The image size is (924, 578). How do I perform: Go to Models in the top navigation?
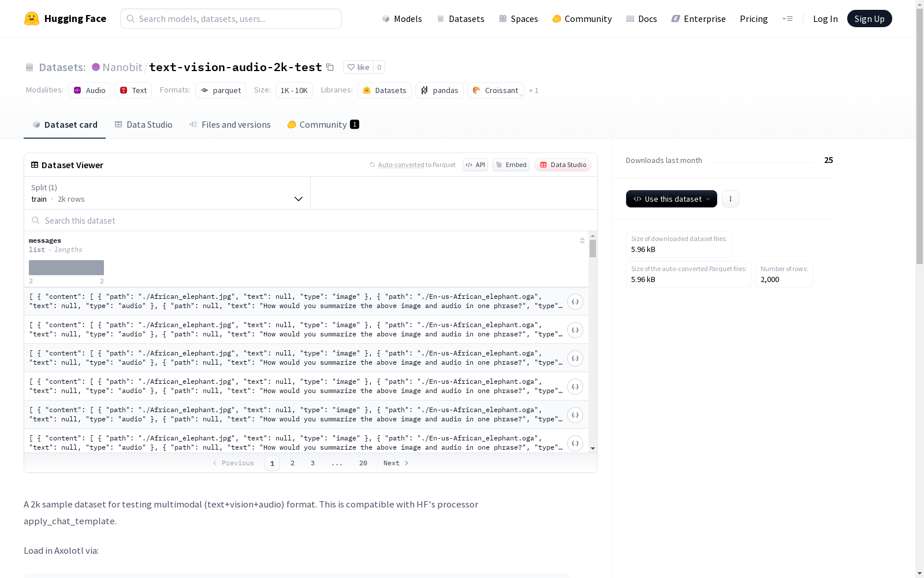pyautogui.click(x=402, y=18)
